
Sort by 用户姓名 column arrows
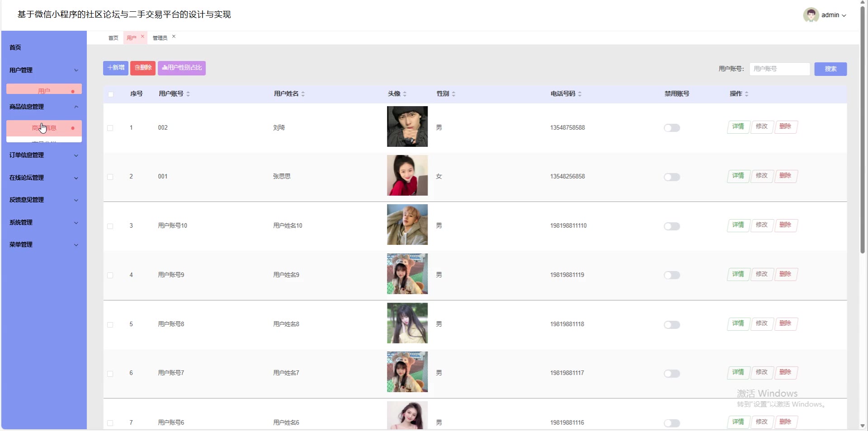click(303, 94)
